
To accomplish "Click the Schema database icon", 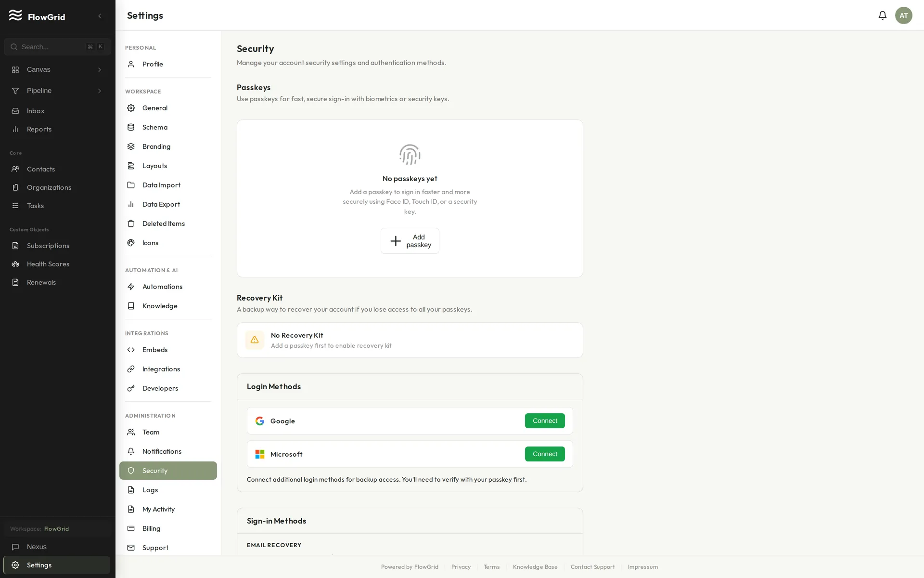I will [131, 127].
